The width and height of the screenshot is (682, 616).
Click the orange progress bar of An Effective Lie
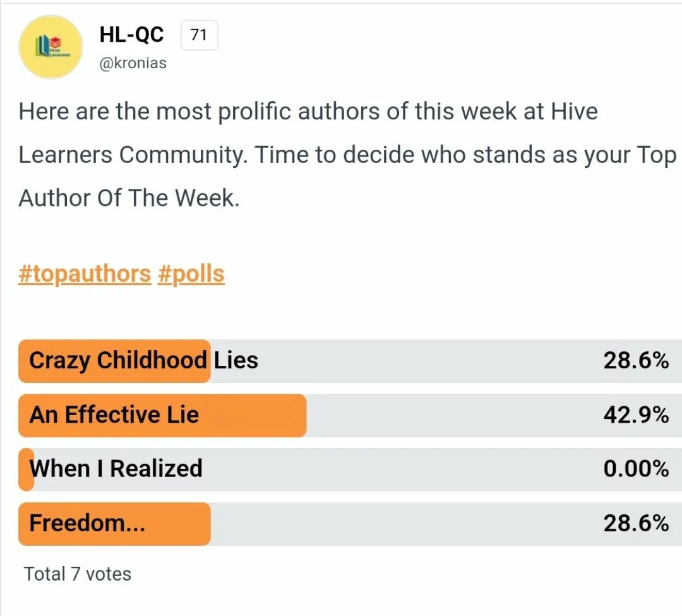click(162, 416)
